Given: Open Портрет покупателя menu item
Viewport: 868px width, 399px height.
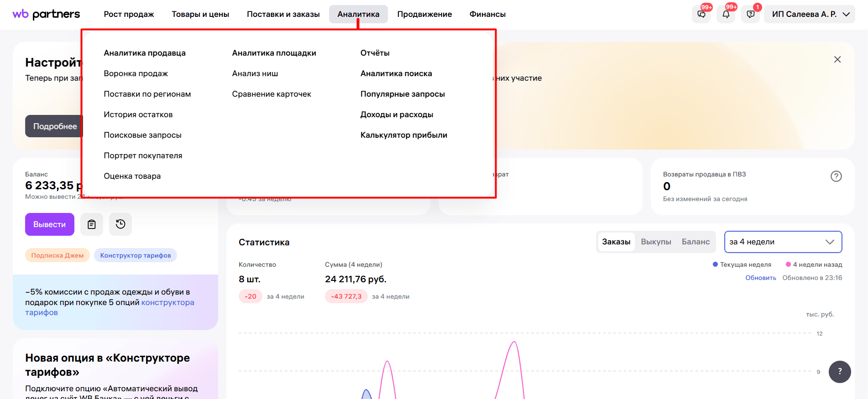Looking at the screenshot, I should point(143,155).
